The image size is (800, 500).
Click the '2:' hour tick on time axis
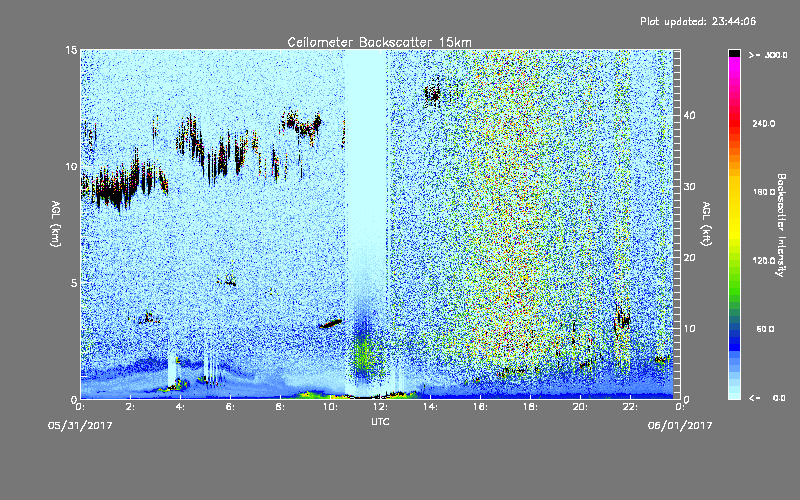[131, 407]
